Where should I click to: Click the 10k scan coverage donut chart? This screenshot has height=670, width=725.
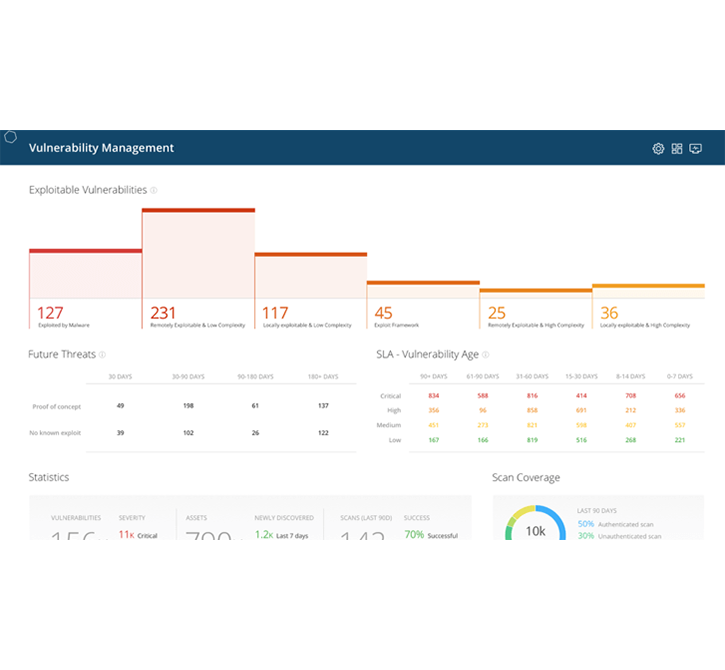(x=535, y=523)
